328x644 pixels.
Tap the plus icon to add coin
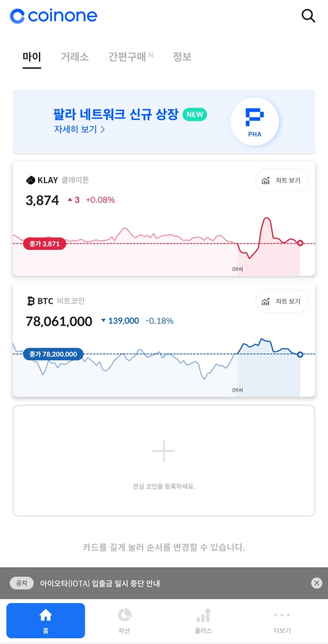[164, 451]
